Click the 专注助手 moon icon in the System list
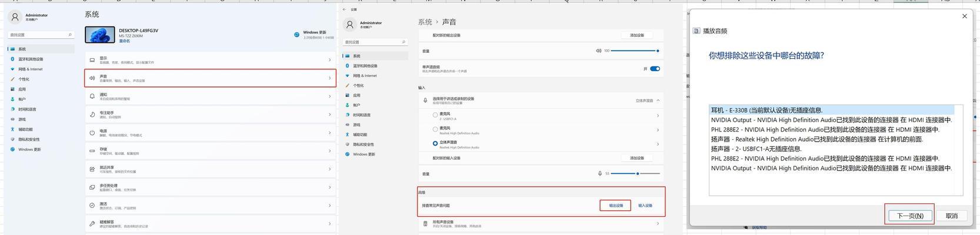 (x=92, y=115)
